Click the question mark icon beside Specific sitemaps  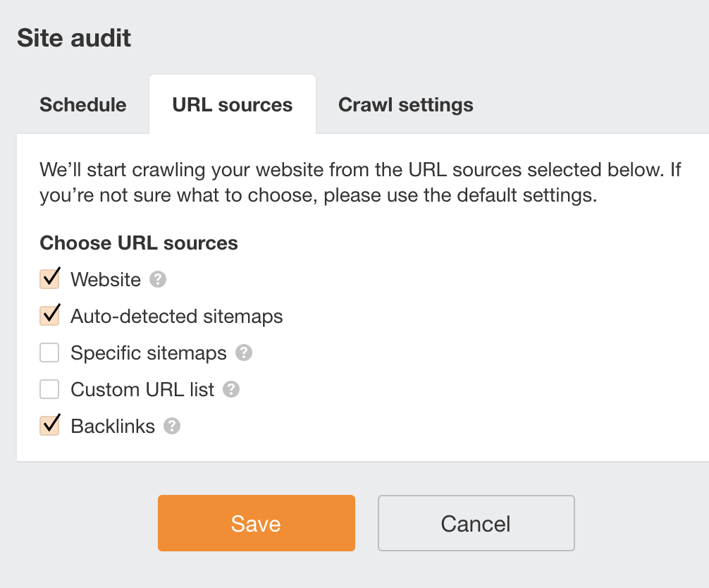tap(244, 353)
